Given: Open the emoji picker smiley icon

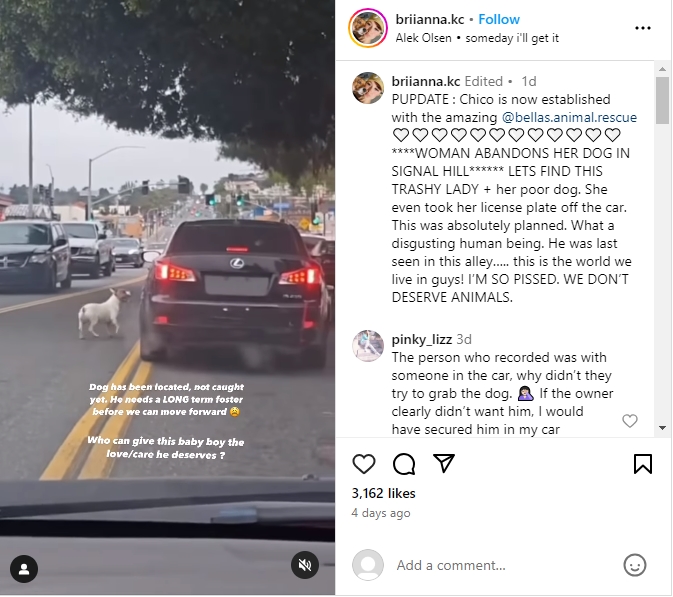Looking at the screenshot, I should click(634, 565).
